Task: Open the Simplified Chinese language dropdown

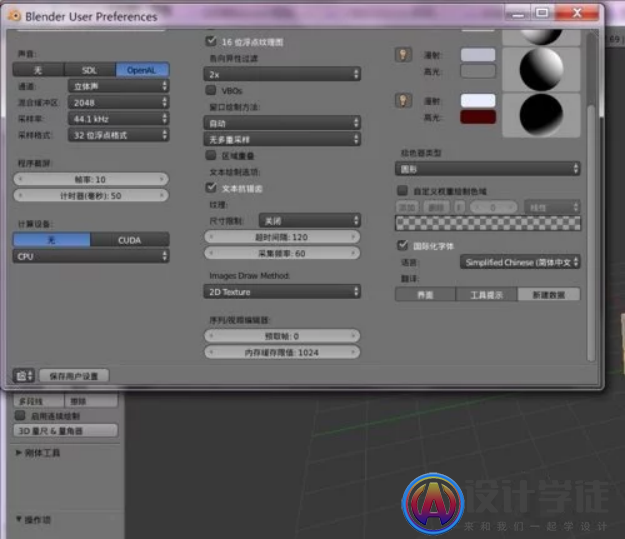Action: pyautogui.click(x=520, y=262)
